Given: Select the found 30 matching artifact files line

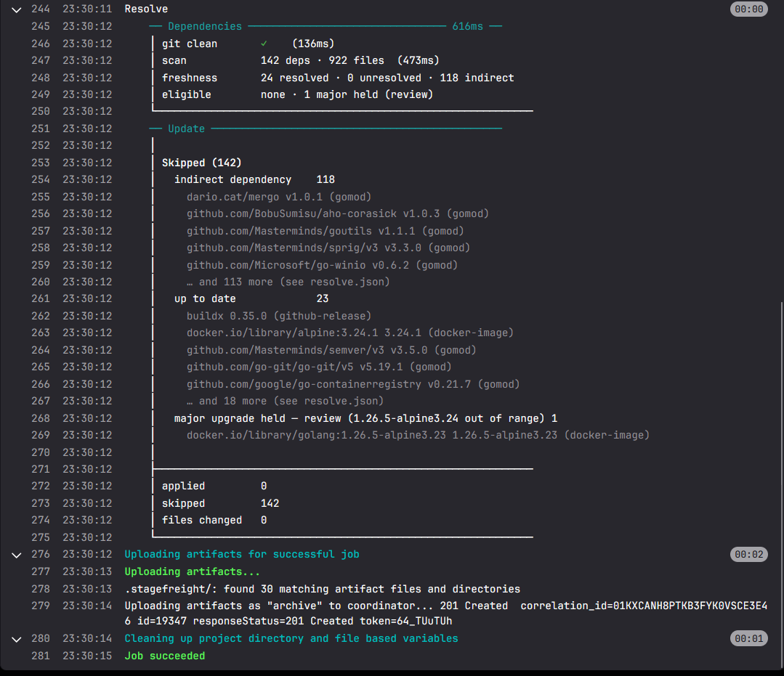Looking at the screenshot, I should 323,589.
